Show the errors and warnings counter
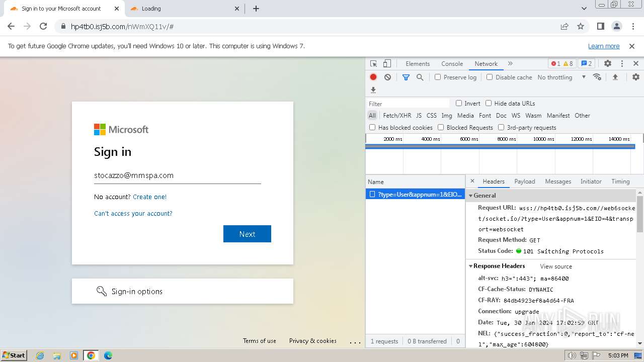Viewport: 644px width, 362px height. click(562, 64)
